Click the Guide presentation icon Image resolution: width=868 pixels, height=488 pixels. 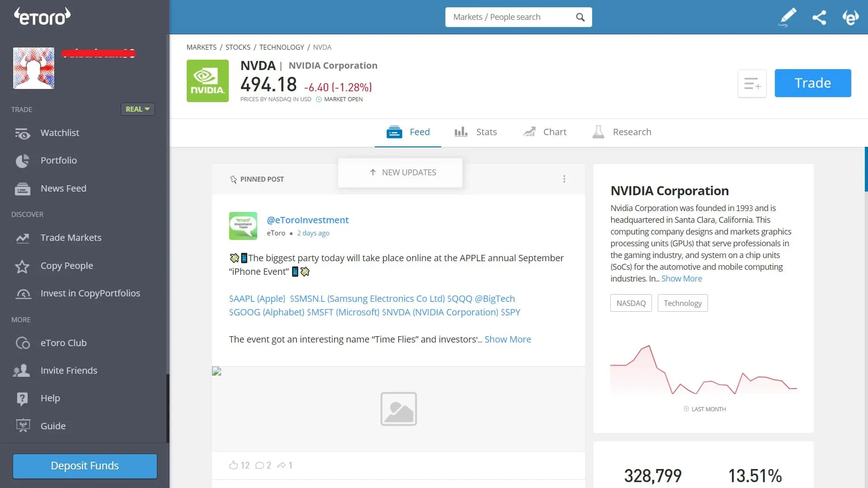23,426
